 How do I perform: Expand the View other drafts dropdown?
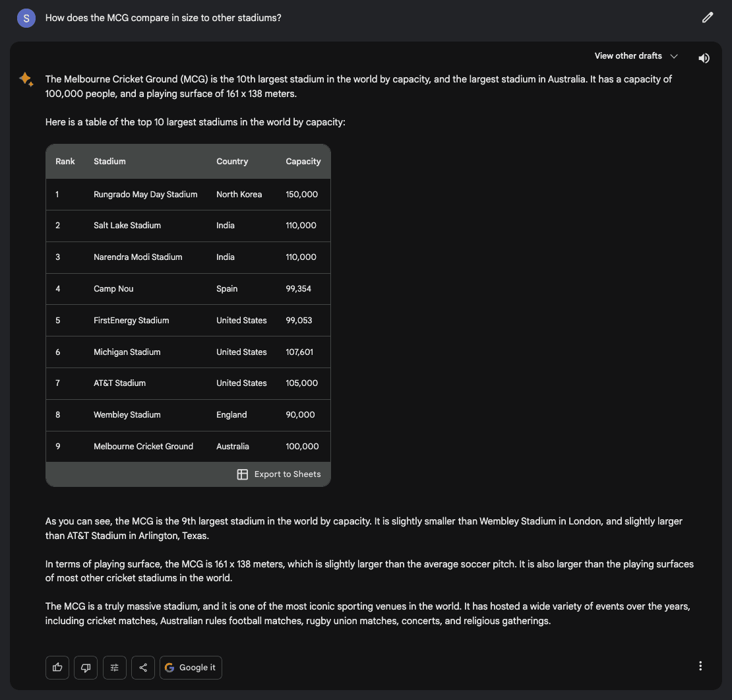click(628, 56)
